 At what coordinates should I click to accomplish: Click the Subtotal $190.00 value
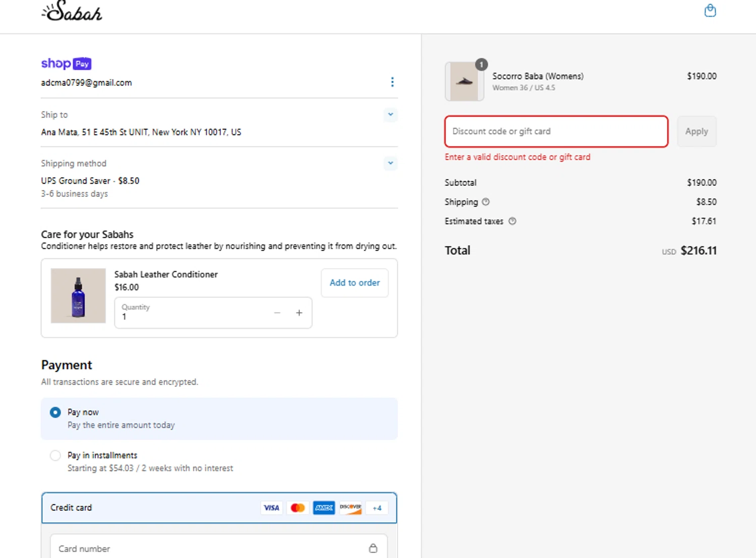(702, 182)
